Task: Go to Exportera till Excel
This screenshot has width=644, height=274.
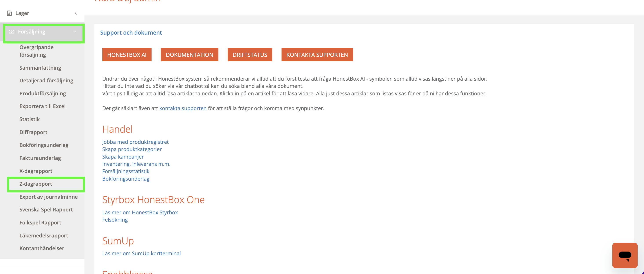Action: point(42,106)
